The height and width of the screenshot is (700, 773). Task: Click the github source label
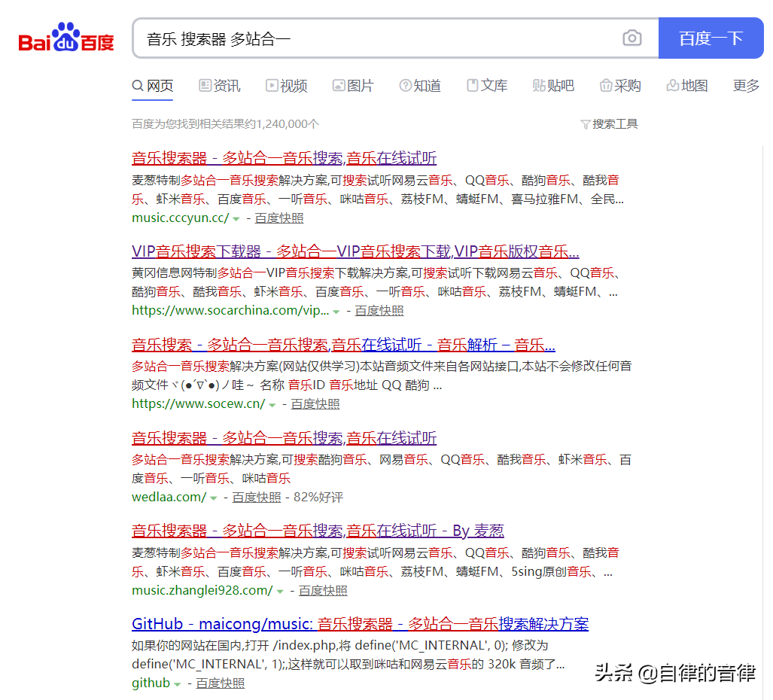click(x=151, y=683)
